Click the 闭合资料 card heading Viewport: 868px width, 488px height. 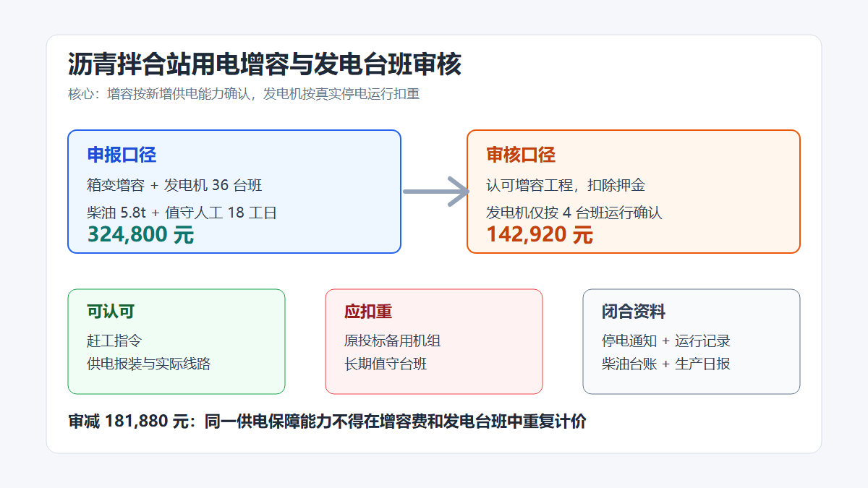pyautogui.click(x=634, y=312)
